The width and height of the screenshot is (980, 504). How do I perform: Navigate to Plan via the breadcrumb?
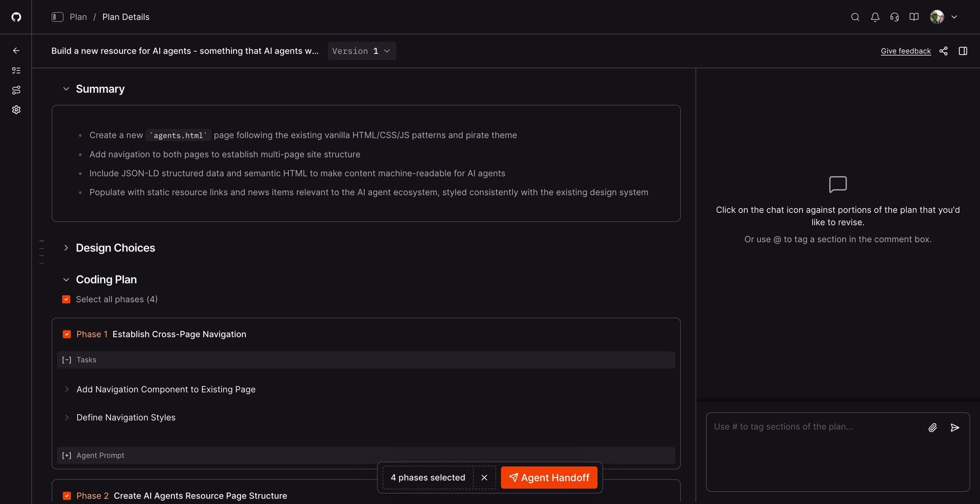point(78,17)
